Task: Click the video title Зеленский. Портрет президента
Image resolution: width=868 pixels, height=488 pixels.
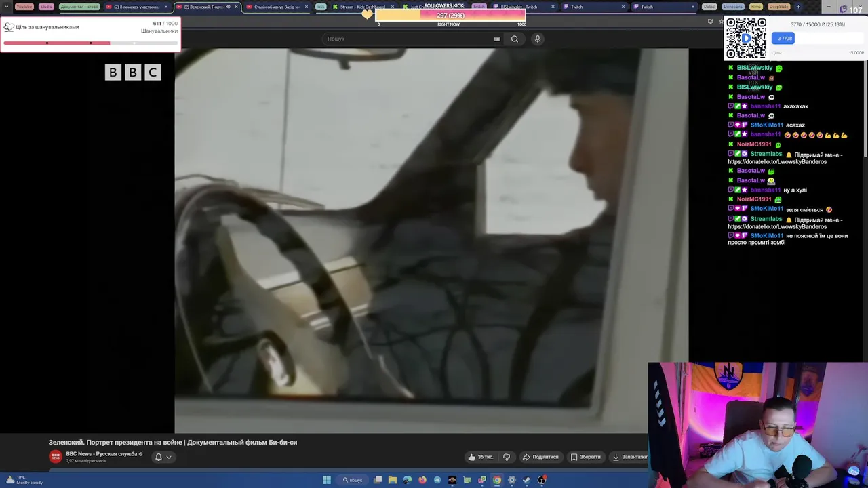Action: pos(173,442)
